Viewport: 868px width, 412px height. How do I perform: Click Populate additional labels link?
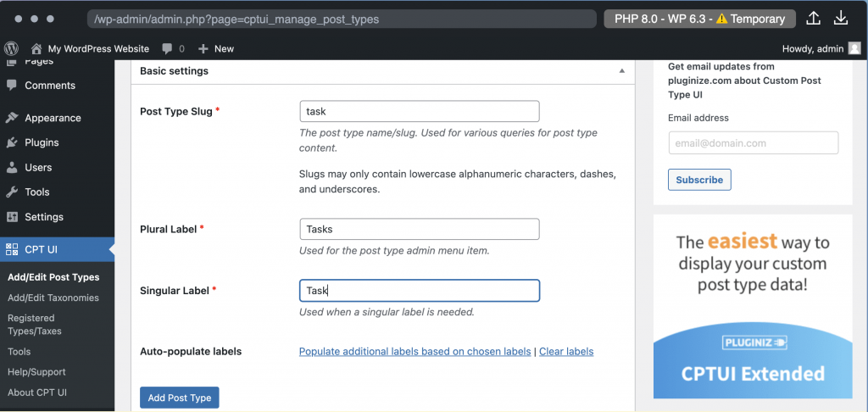coord(415,351)
